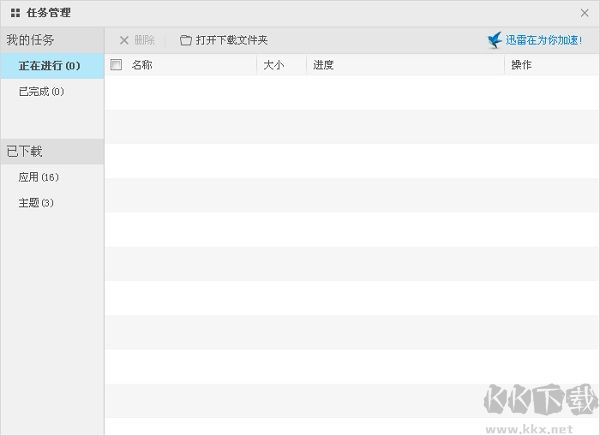The image size is (600, 436).
Task: Click the 删除 delete X icon
Action: (x=124, y=40)
